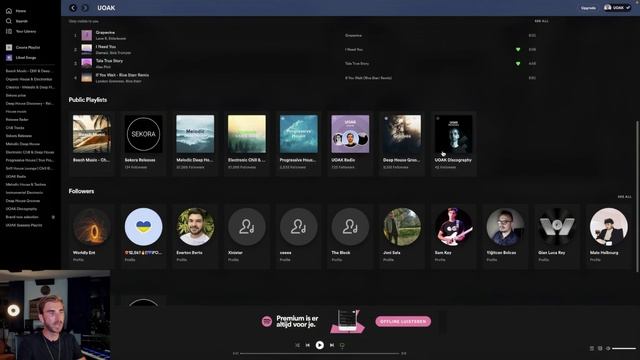Image resolution: width=640 pixels, height=360 pixels.
Task: Select If You Wait - Rive Starr Remix
Action: [122, 75]
